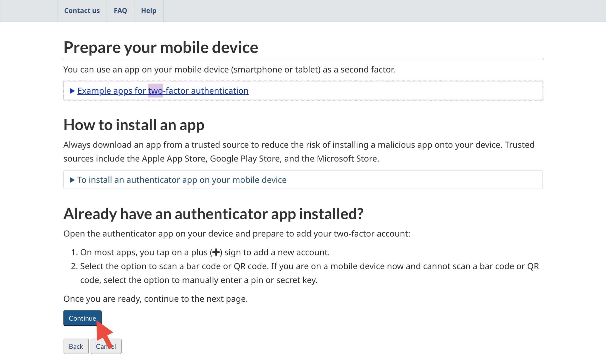The width and height of the screenshot is (606, 364).
Task: Click the second factor intro sentence
Action: pos(229,70)
